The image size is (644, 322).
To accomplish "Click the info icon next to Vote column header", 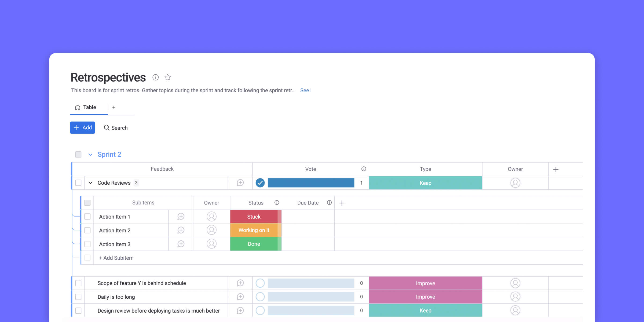I will (363, 169).
